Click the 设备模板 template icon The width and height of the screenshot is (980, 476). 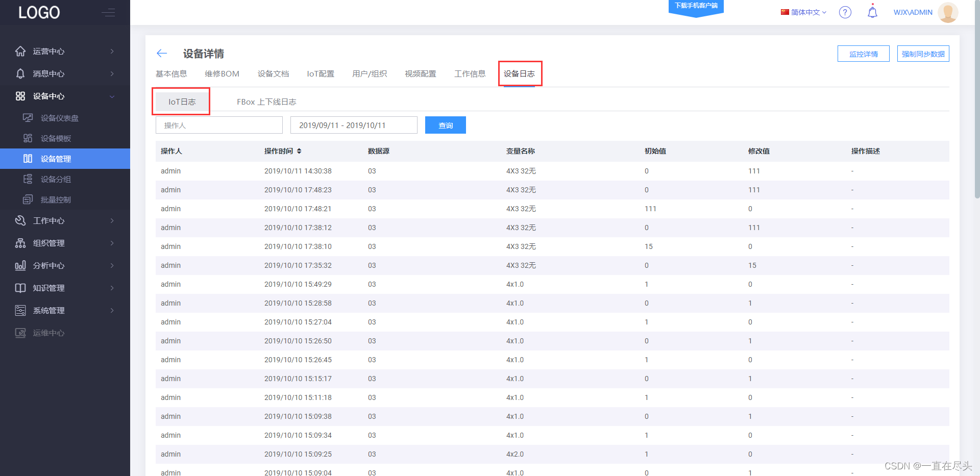point(28,138)
